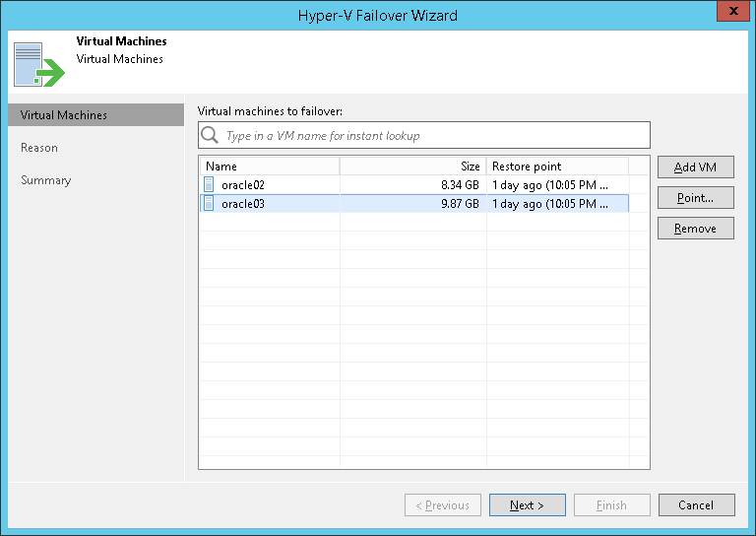Click the oracle02 VM icon
This screenshot has width=756, height=536.
[209, 184]
